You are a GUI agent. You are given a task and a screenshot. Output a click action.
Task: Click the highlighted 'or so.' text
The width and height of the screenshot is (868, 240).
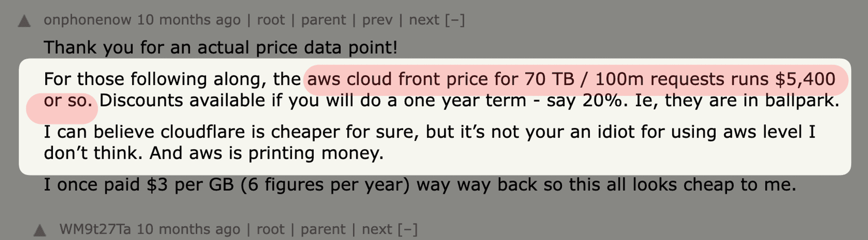click(x=68, y=100)
